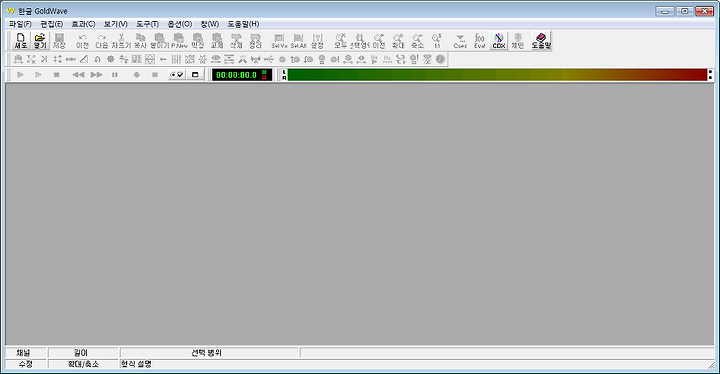
Task: Open the 도움말 book icon in toolbar
Action: click(x=541, y=41)
